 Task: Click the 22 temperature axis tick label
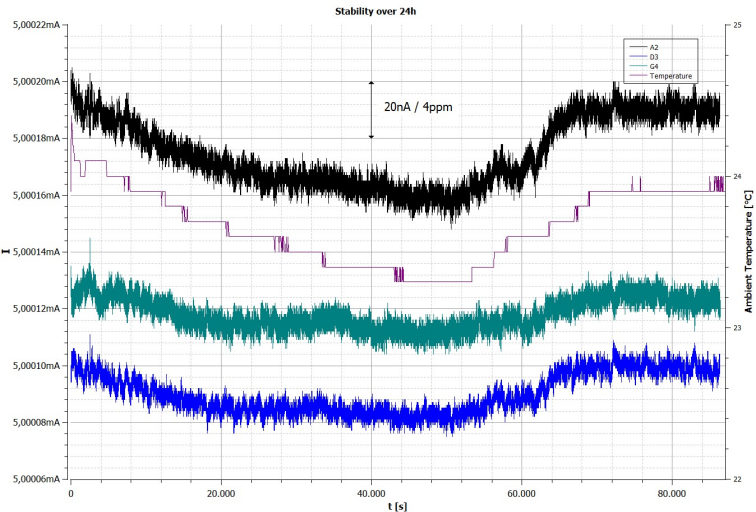737,479
